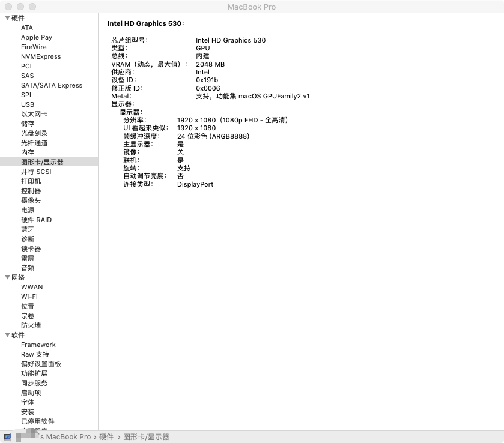
Task: Open 防火墙 firewall item
Action: (x=31, y=325)
